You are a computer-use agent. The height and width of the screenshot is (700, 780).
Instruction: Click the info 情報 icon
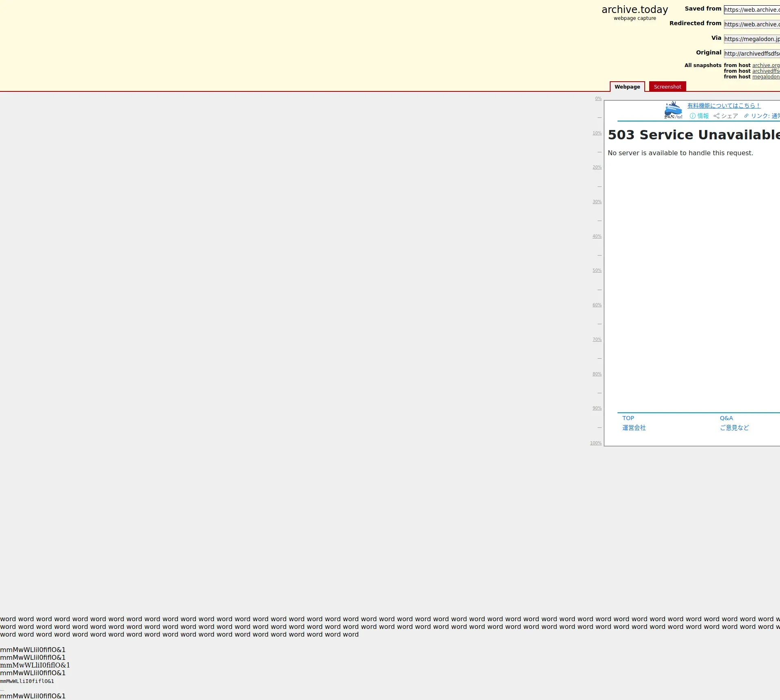[693, 116]
